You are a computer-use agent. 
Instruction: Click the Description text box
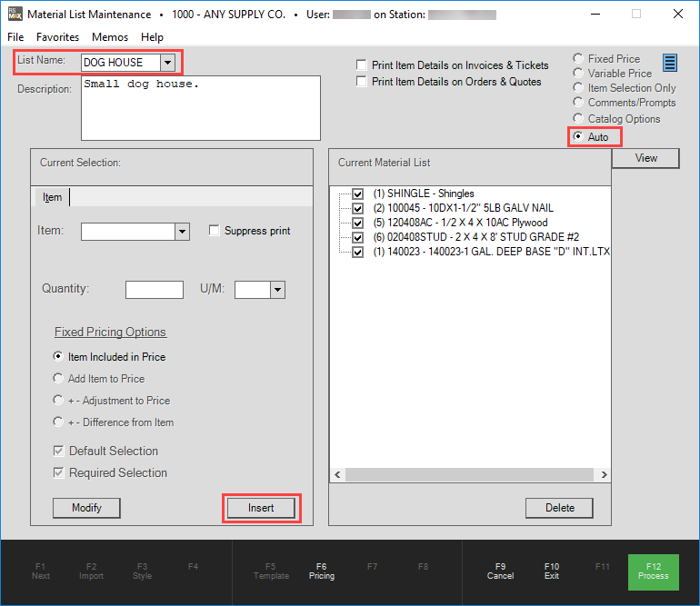pyautogui.click(x=200, y=108)
